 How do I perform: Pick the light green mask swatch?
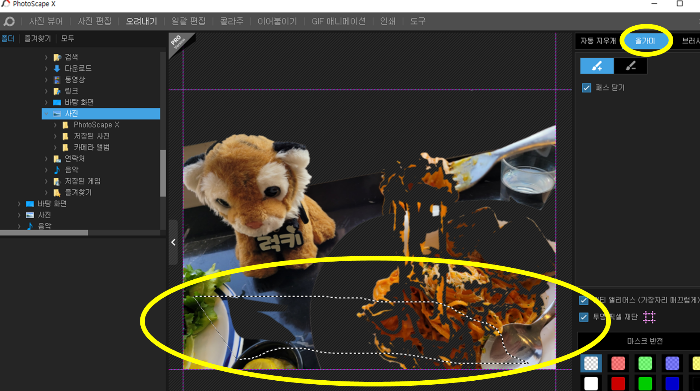coord(645,363)
